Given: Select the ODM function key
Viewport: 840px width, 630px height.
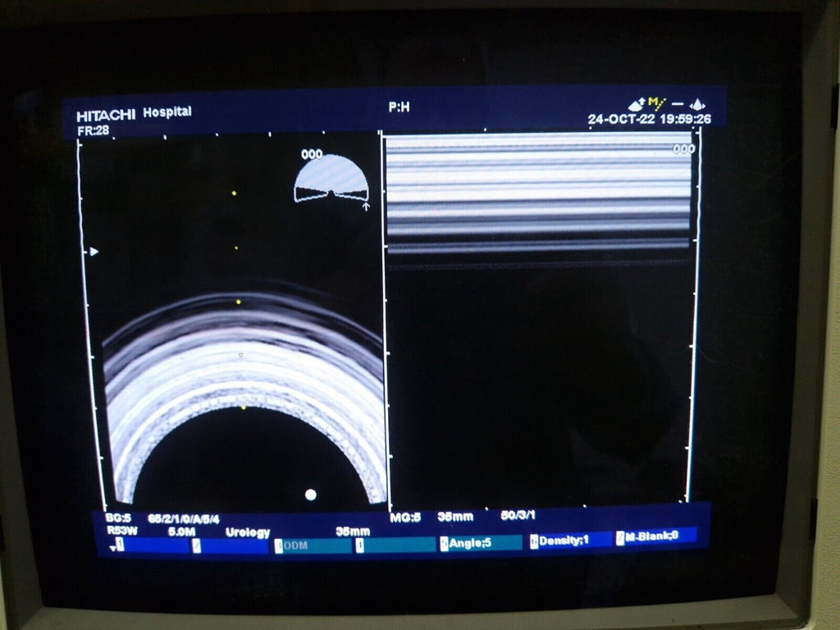Looking at the screenshot, I should (x=312, y=546).
